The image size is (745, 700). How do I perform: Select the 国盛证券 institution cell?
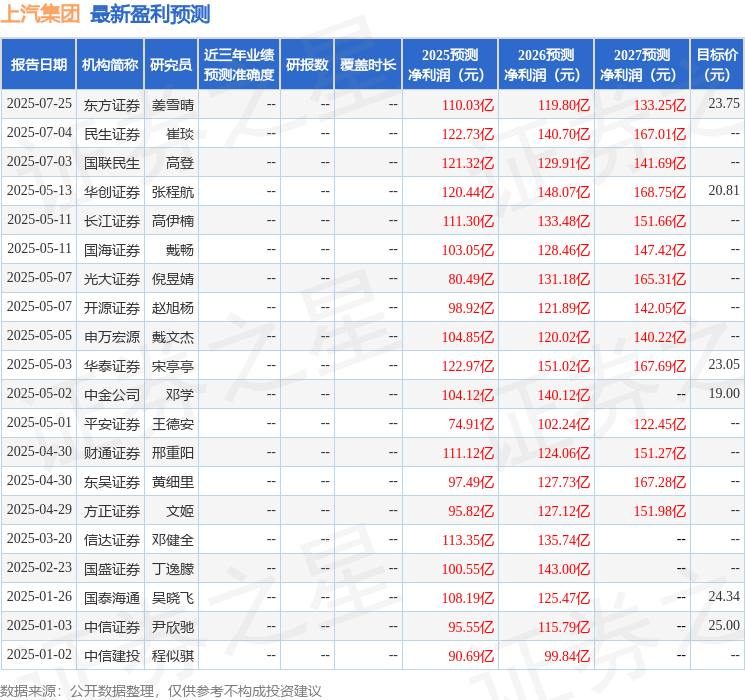pos(112,569)
